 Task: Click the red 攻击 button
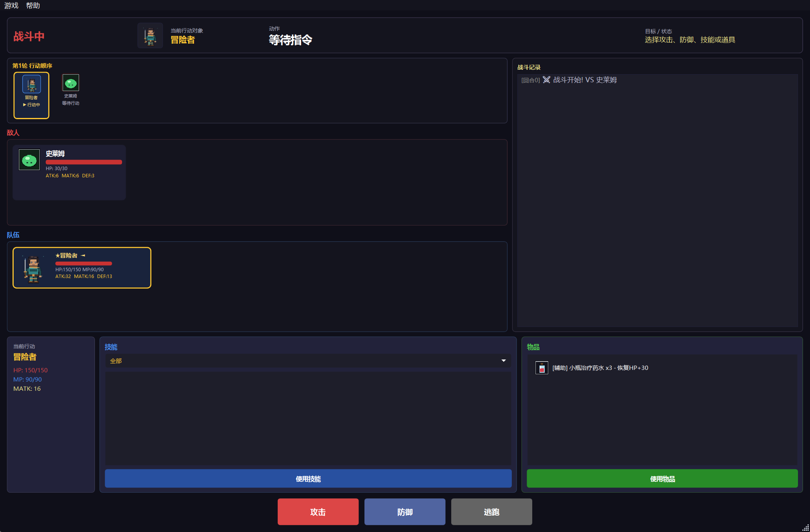click(318, 512)
